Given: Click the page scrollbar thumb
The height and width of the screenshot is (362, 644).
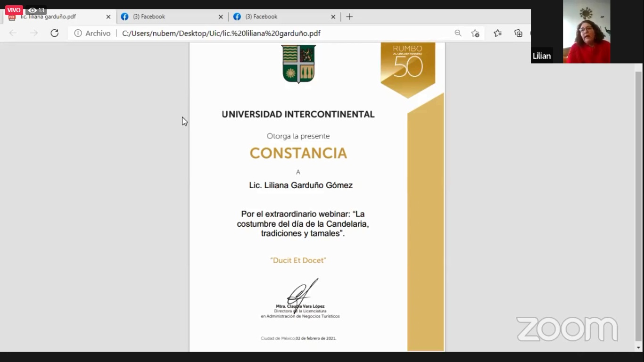Looking at the screenshot, I should click(638, 206).
